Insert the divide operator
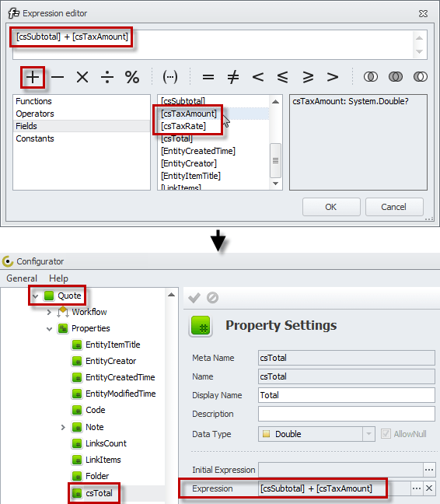This screenshot has width=440, height=504. pos(107,77)
